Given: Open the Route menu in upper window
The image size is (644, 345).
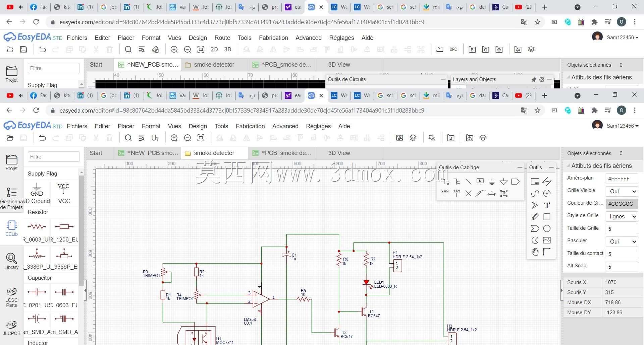Looking at the screenshot, I should coord(222,38).
